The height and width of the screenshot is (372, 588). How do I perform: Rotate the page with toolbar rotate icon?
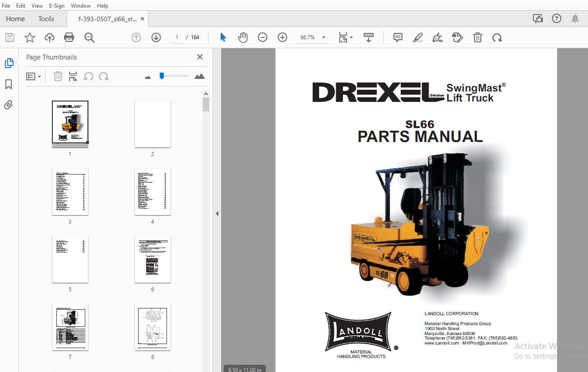coord(497,37)
